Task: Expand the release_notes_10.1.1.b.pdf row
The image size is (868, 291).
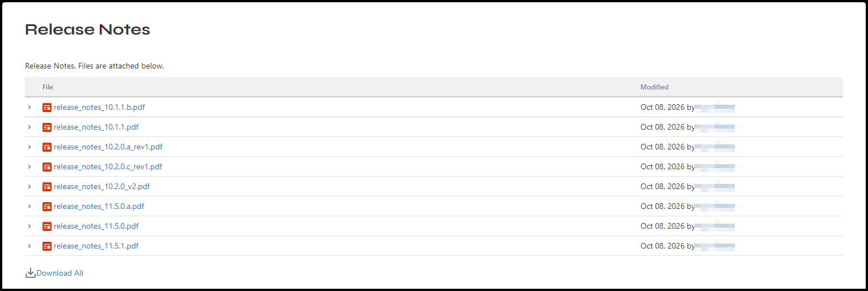Action: tap(29, 107)
